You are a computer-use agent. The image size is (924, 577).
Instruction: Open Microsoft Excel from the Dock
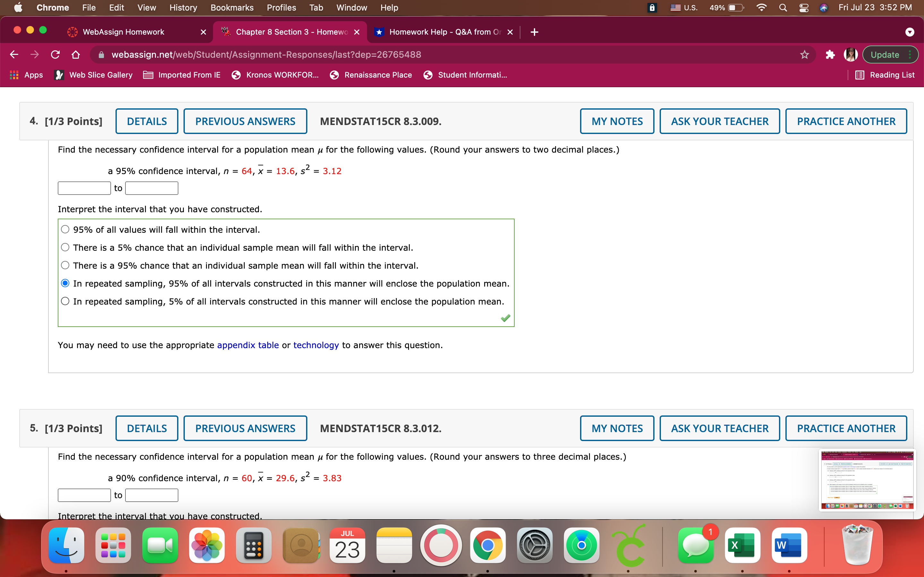(x=743, y=545)
